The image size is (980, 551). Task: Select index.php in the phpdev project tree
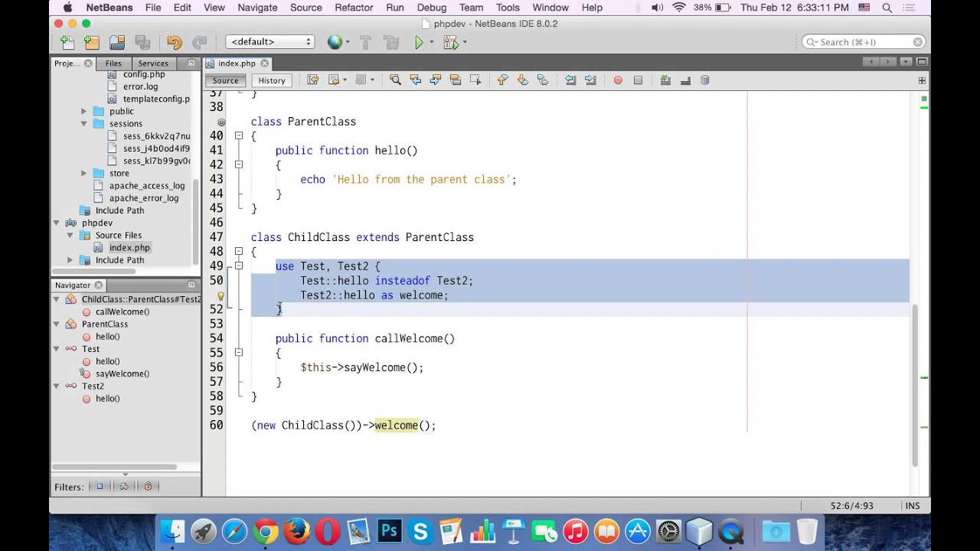coord(129,248)
